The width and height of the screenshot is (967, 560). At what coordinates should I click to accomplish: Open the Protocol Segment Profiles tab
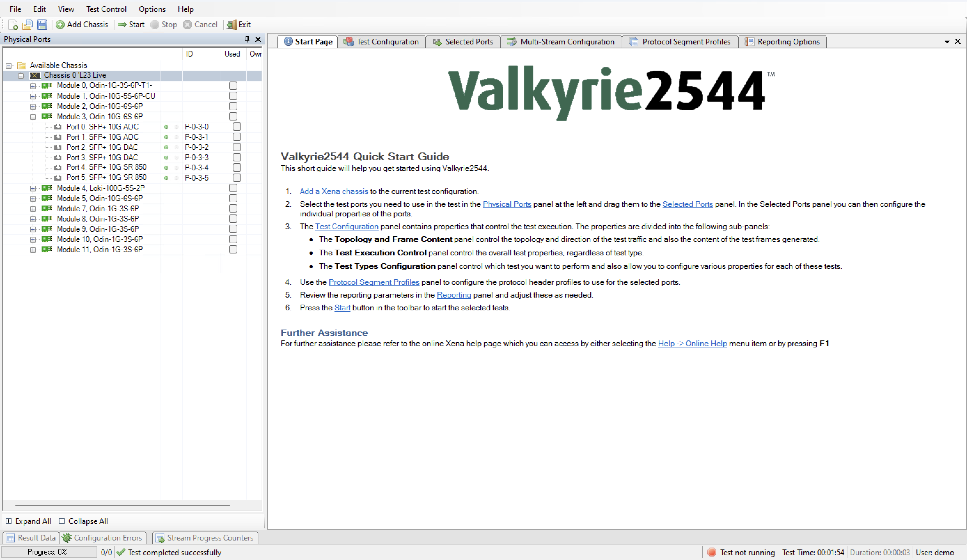coord(680,42)
